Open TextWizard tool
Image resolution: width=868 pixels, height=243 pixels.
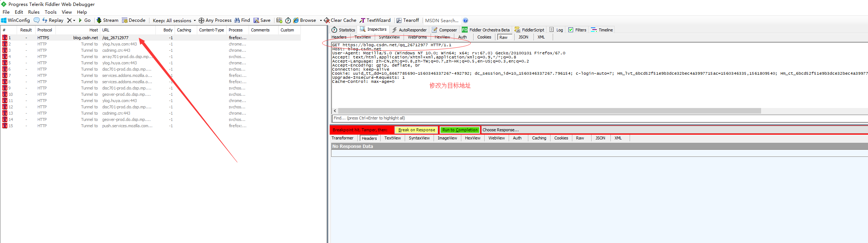375,20
